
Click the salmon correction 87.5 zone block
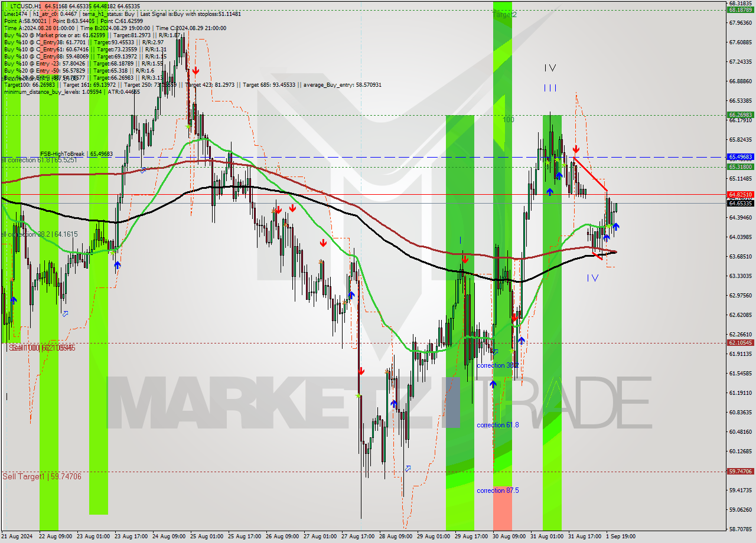pos(502,508)
